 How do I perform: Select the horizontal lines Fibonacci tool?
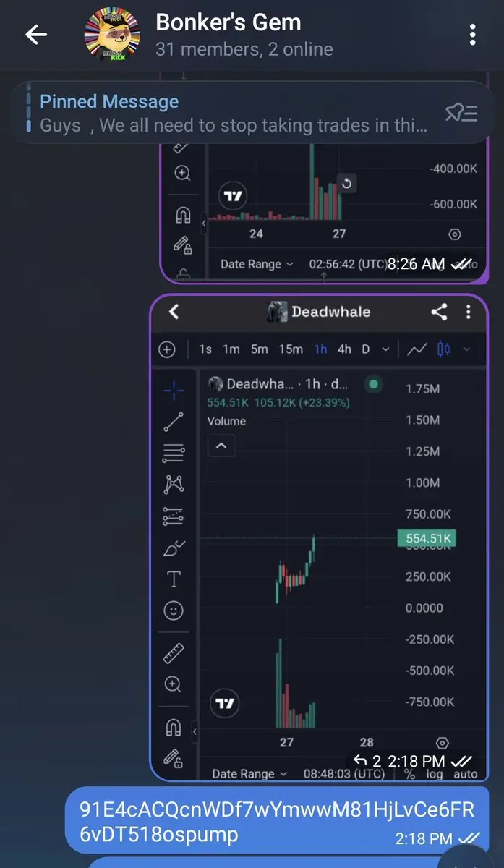click(x=174, y=454)
